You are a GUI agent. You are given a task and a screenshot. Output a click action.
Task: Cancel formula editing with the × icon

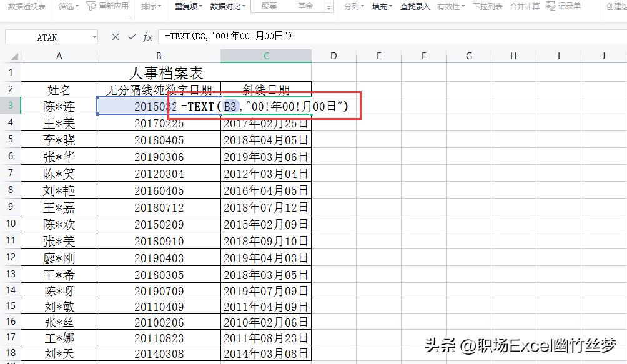[115, 36]
